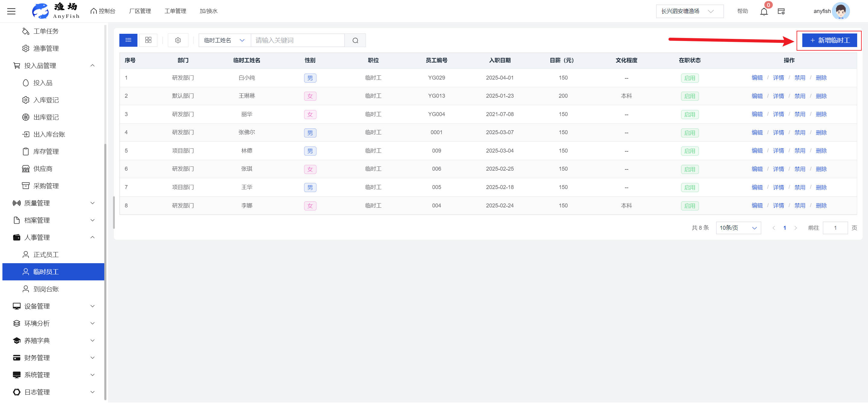Open 出入库台账 sidebar item
The width and height of the screenshot is (868, 407).
click(x=49, y=134)
